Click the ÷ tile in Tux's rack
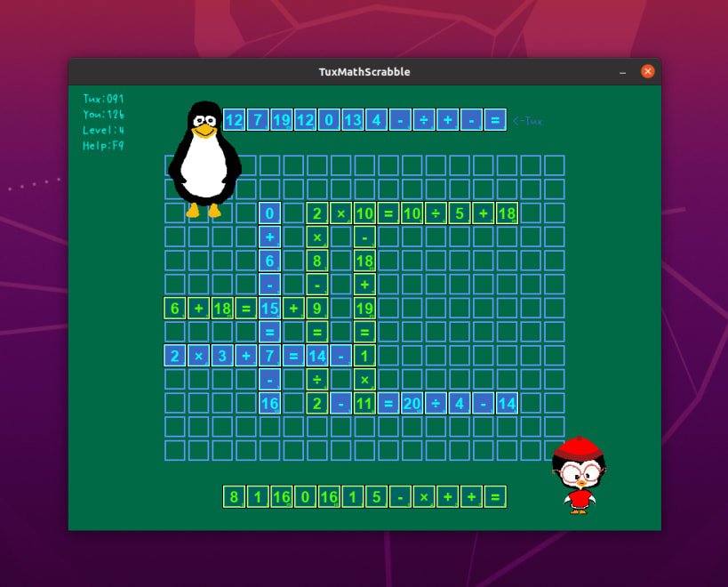The width and height of the screenshot is (728, 587). [424, 120]
